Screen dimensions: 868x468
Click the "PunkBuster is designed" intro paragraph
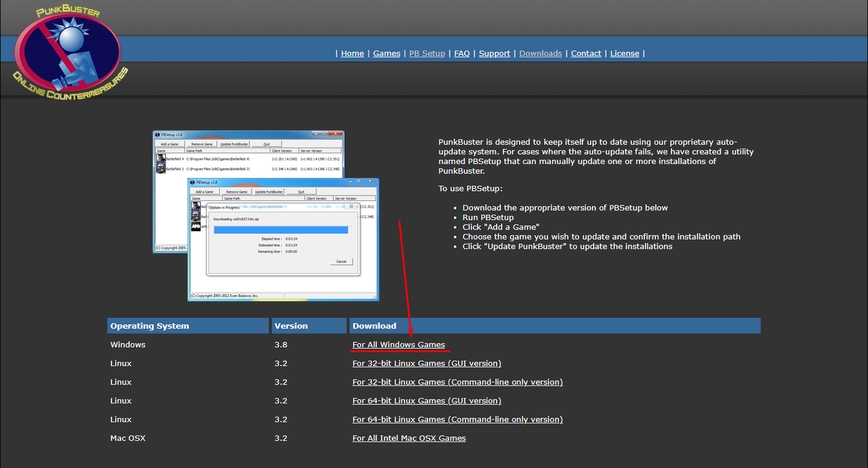click(x=596, y=156)
